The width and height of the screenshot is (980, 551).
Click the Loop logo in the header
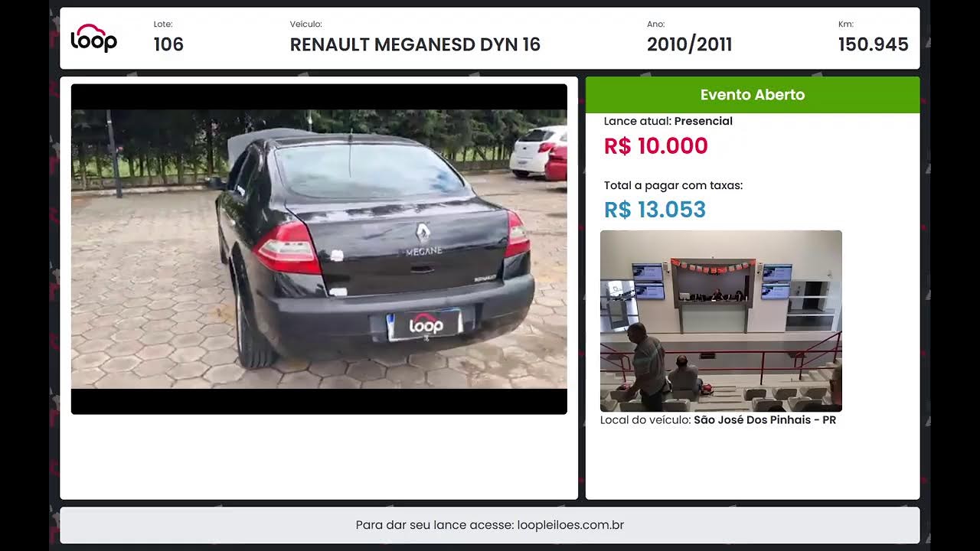(93, 38)
